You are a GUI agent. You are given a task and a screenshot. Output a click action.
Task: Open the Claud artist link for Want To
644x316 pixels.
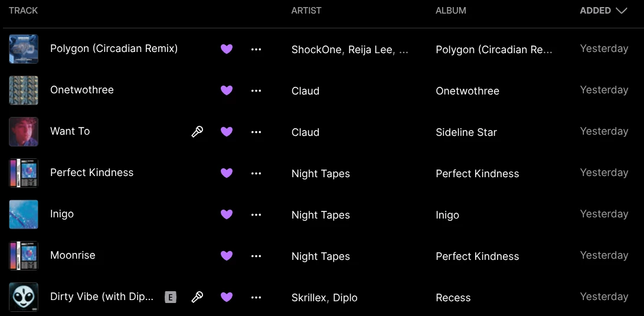click(x=305, y=132)
